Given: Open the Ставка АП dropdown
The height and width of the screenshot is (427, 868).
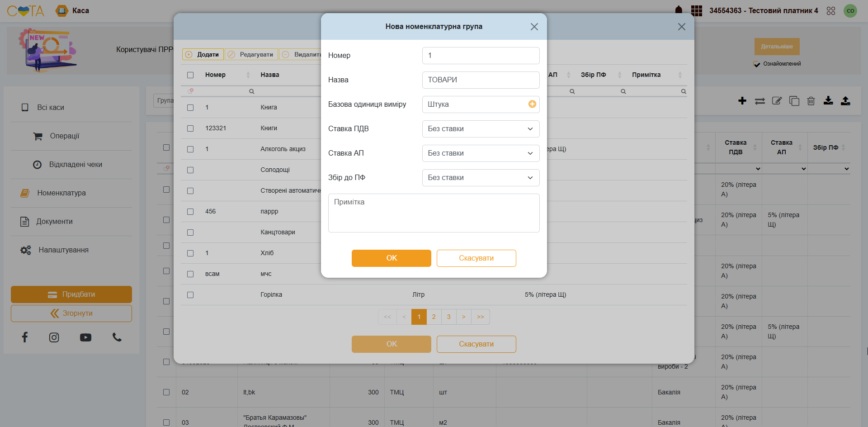Looking at the screenshot, I should [481, 153].
